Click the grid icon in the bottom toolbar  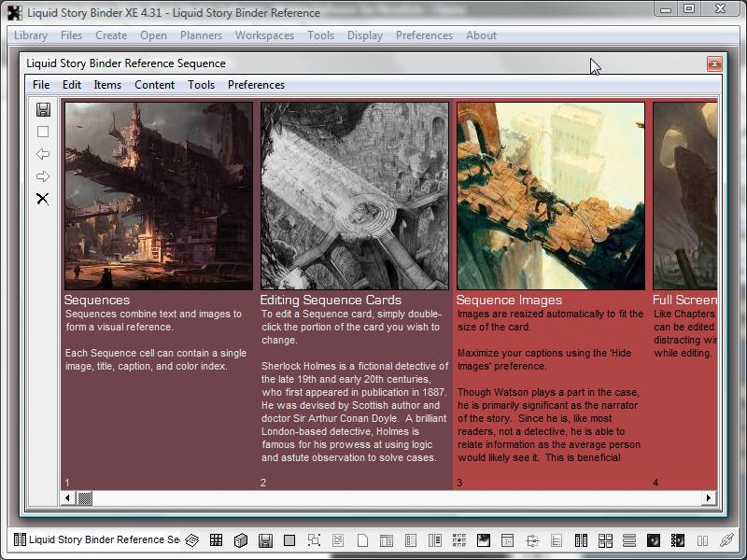click(216, 540)
